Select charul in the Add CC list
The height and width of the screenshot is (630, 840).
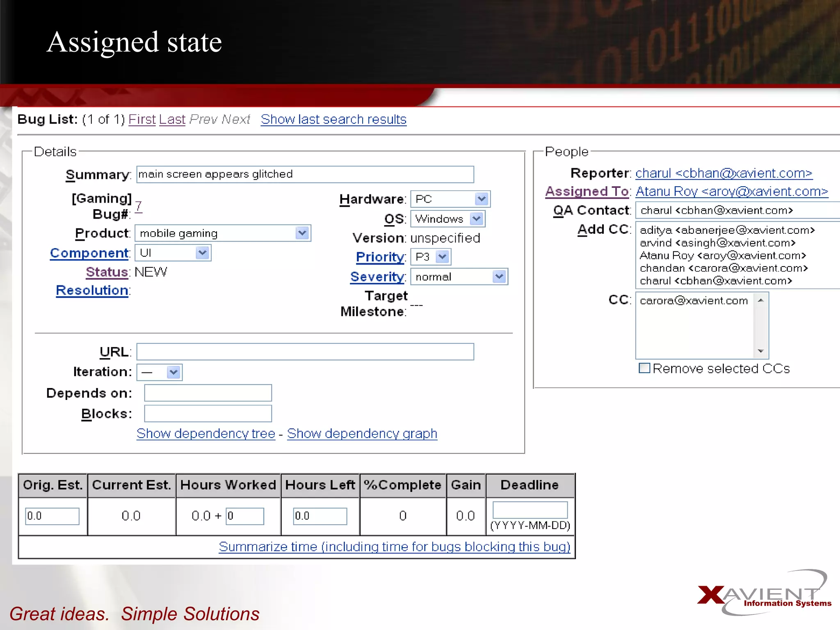tap(716, 281)
